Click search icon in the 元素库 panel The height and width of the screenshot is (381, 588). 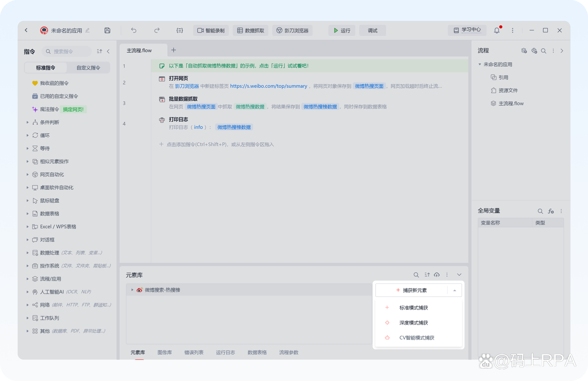click(416, 275)
